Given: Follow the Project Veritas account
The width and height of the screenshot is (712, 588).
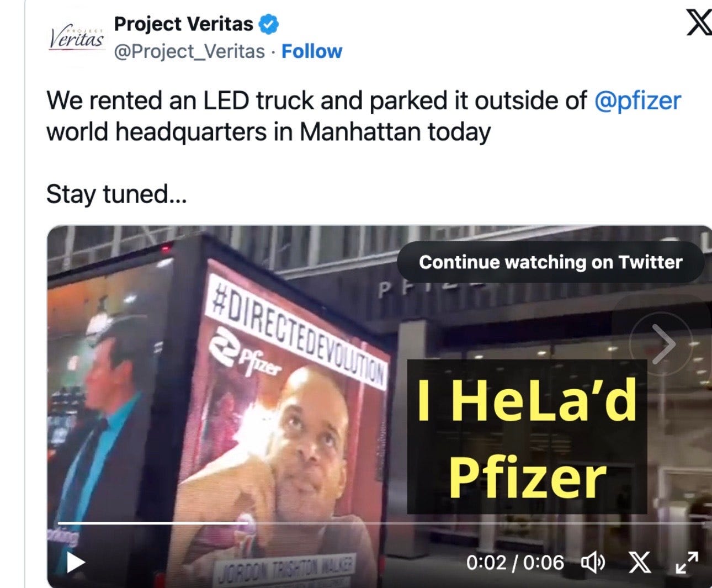Looking at the screenshot, I should point(312,51).
